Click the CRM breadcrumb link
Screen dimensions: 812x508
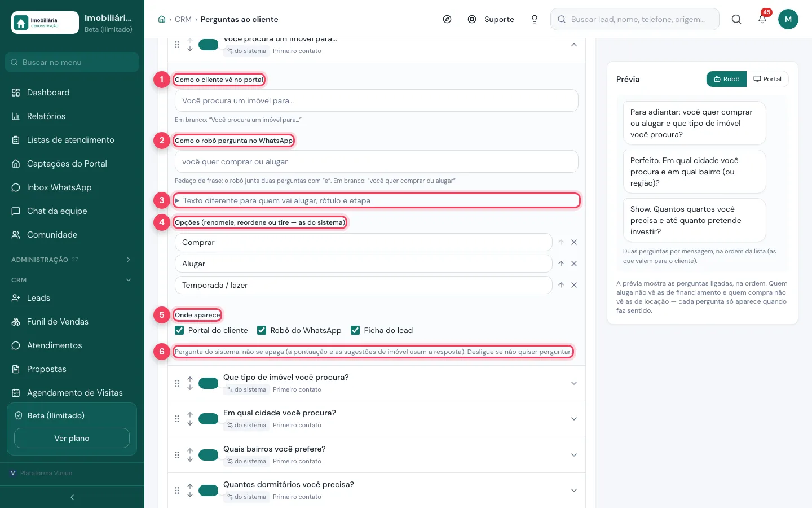(183, 19)
